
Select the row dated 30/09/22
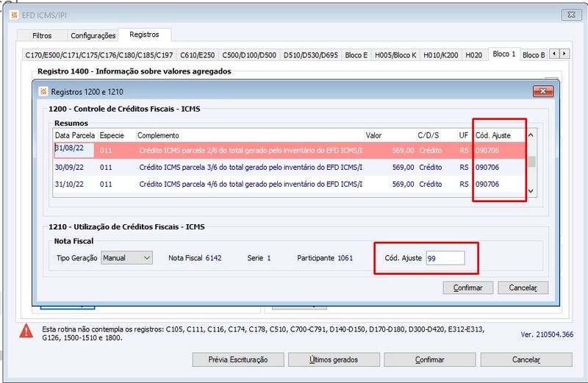[290, 168]
